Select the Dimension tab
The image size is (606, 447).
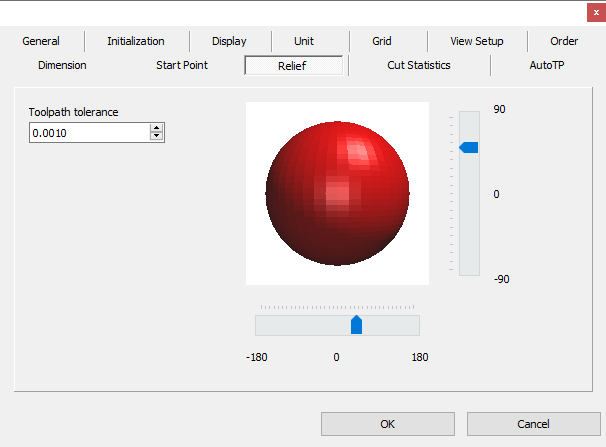pos(62,65)
